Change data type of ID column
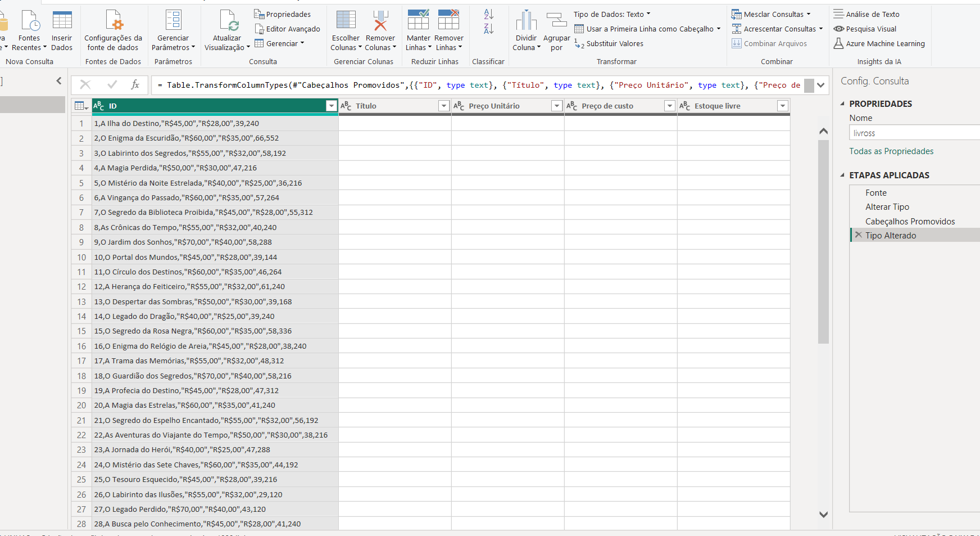 coord(99,106)
